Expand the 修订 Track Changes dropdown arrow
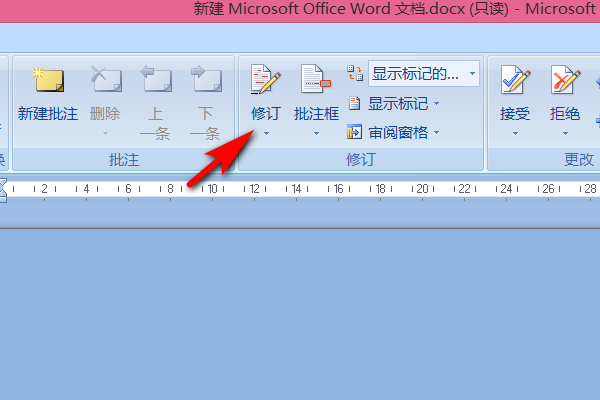 266,134
